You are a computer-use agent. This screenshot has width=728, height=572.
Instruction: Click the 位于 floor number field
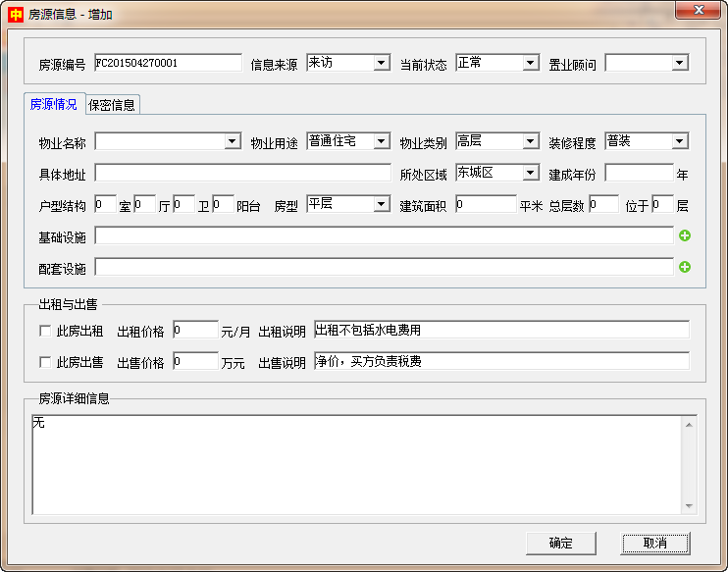662,204
